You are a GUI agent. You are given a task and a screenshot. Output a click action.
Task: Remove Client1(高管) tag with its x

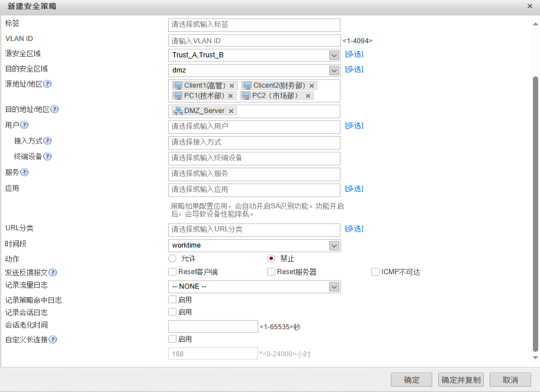[232, 86]
